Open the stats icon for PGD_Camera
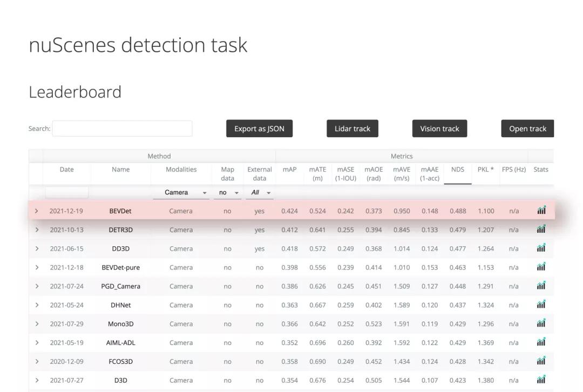Image resolution: width=583 pixels, height=392 pixels. (541, 286)
